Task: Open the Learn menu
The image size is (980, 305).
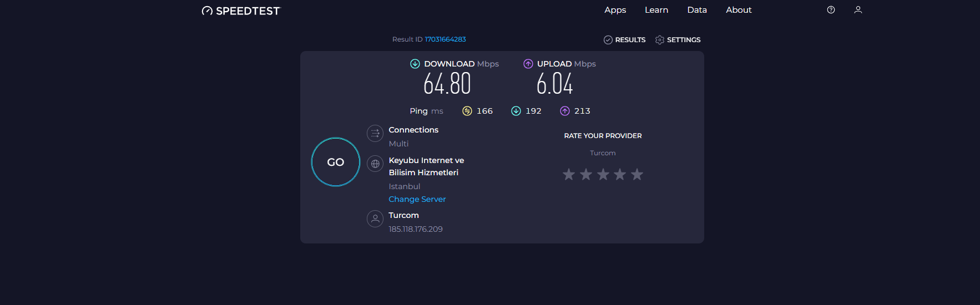Action: pyautogui.click(x=656, y=10)
